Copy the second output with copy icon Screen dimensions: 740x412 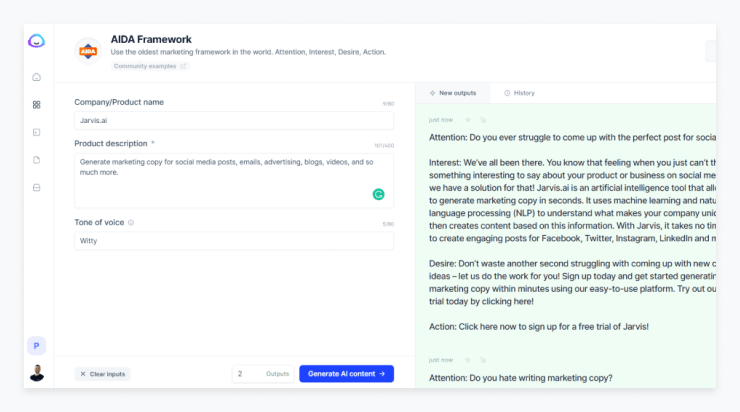pyautogui.click(x=483, y=360)
